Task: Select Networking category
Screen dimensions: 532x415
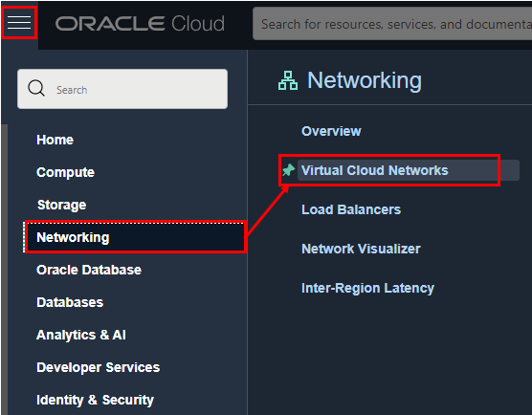Action: 135,237
